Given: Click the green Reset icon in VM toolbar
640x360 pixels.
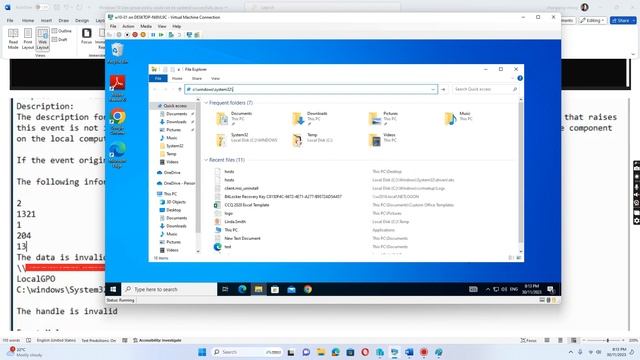Looking at the screenshot, I should (x=161, y=35).
